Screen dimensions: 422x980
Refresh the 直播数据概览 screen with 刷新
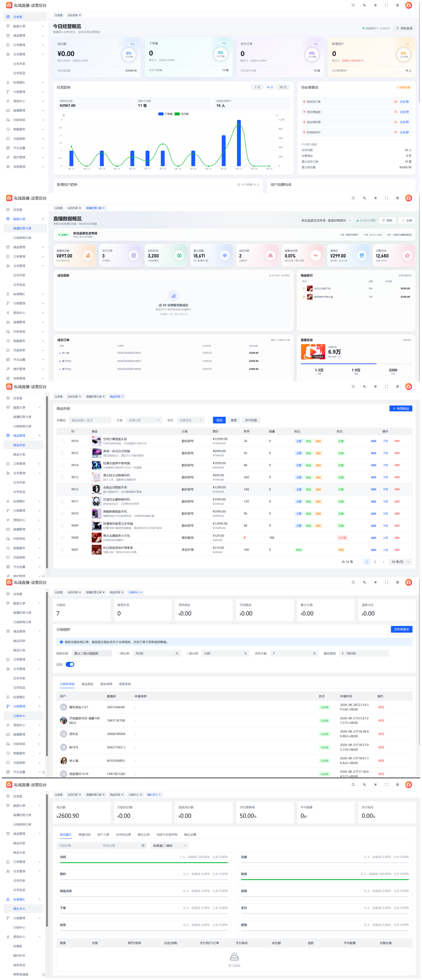pyautogui.click(x=387, y=220)
